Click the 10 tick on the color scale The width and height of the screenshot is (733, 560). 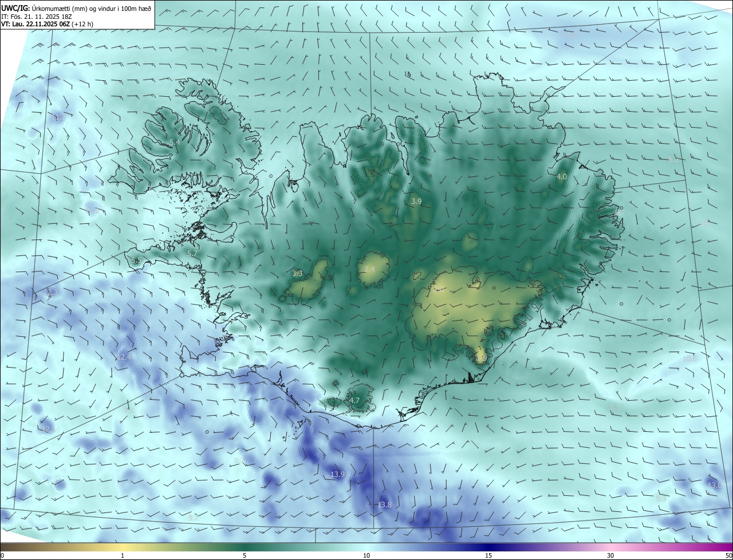366,555
